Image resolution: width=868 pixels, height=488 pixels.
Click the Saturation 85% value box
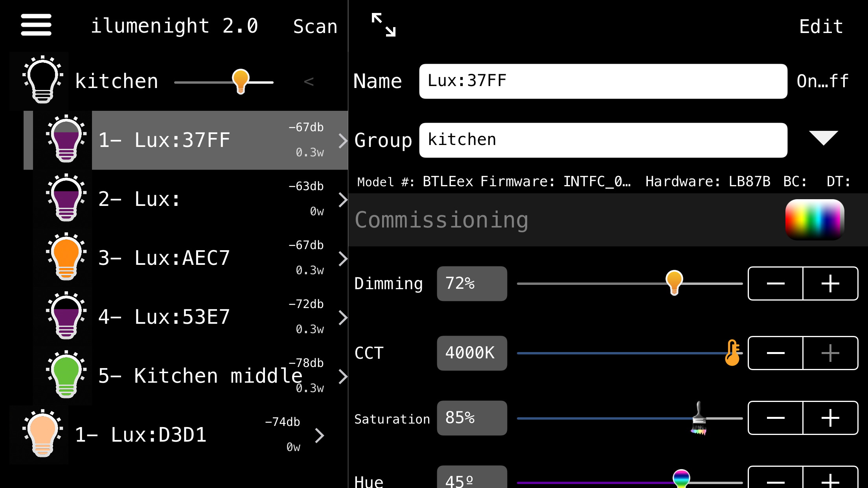pos(472,418)
